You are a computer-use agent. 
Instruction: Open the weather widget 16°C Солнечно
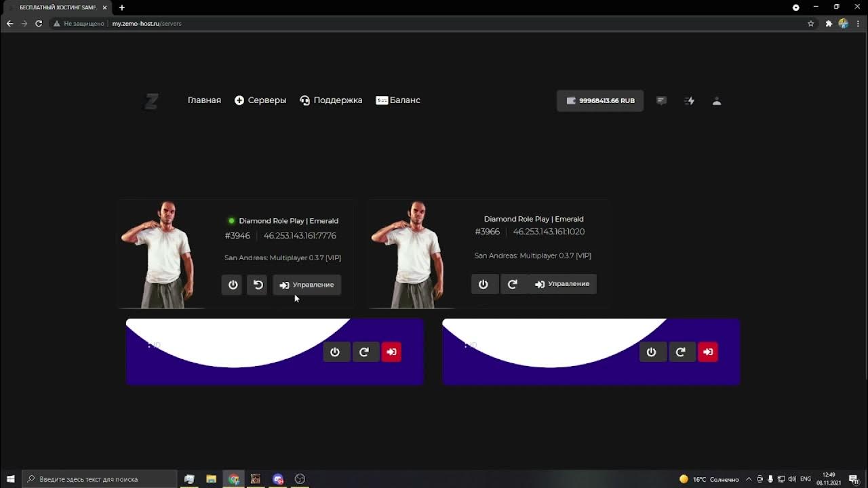[x=709, y=479]
